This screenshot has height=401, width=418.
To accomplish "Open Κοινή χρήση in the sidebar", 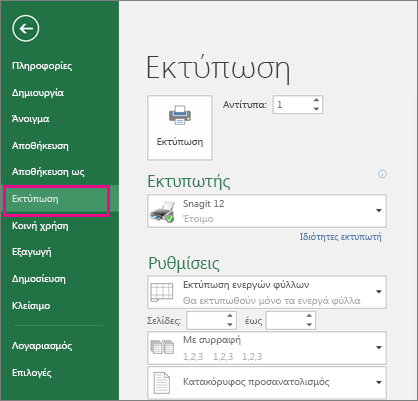I will coord(40,226).
